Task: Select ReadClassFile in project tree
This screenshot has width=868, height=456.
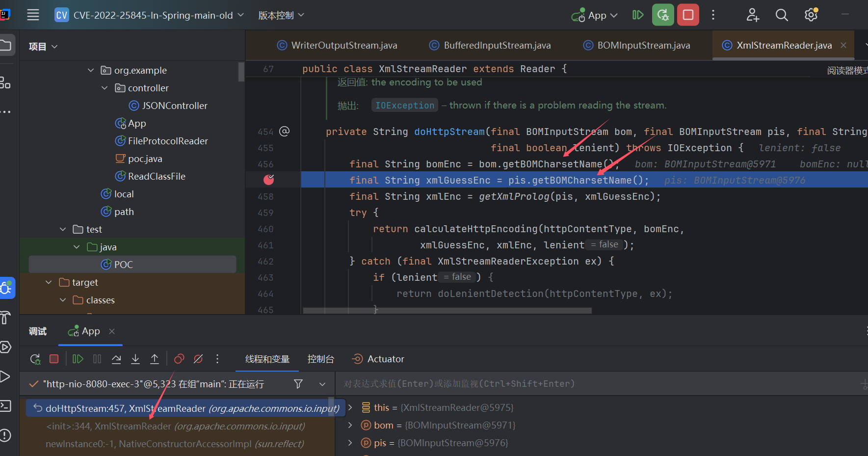Action: pyautogui.click(x=150, y=176)
